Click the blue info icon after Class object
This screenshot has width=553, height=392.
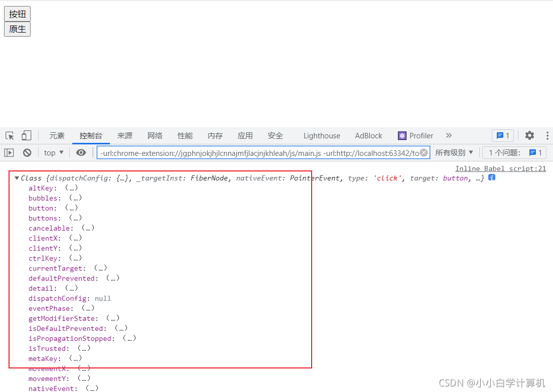[492, 177]
